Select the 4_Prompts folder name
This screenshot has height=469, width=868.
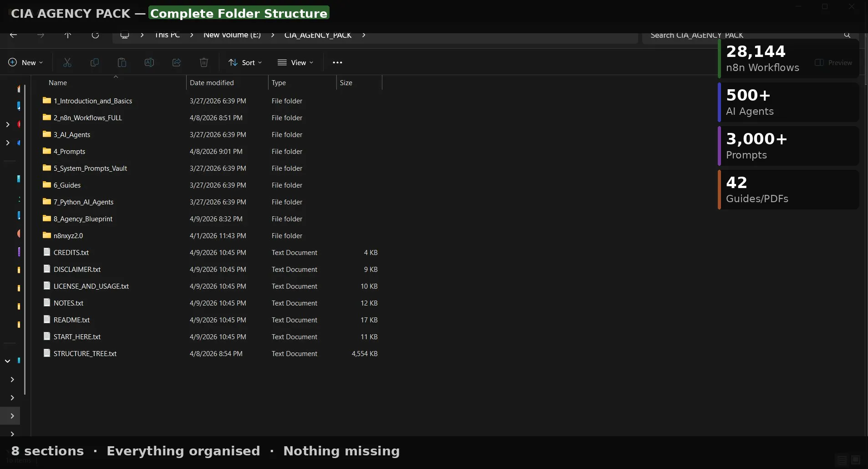click(70, 151)
